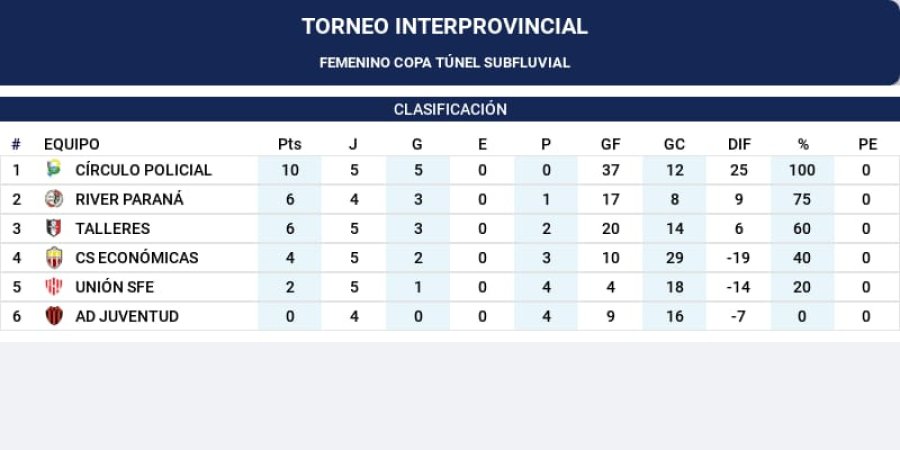Select the CLASIFICACIÓN section tab
Image resolution: width=900 pixels, height=450 pixels.
tap(450, 109)
